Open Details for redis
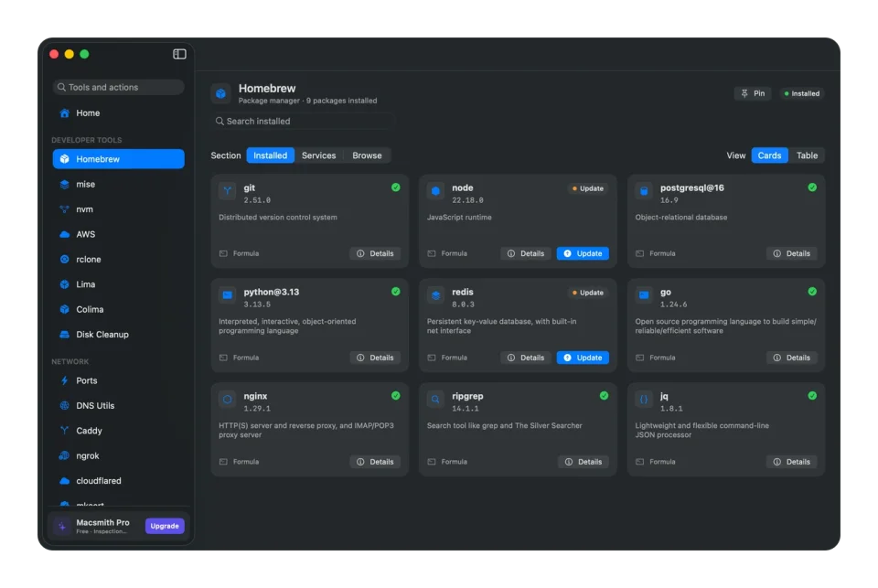Image resolution: width=878 pixels, height=588 pixels. click(525, 358)
